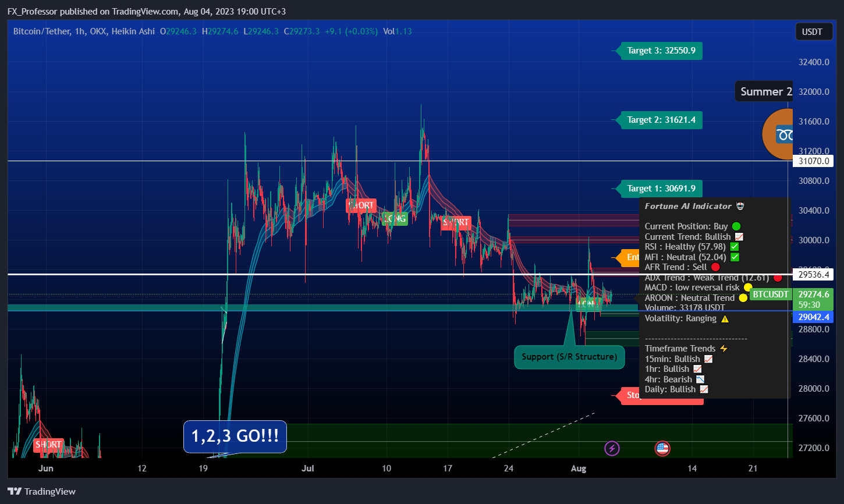Click the red SHORT signal near July 17

tap(456, 222)
